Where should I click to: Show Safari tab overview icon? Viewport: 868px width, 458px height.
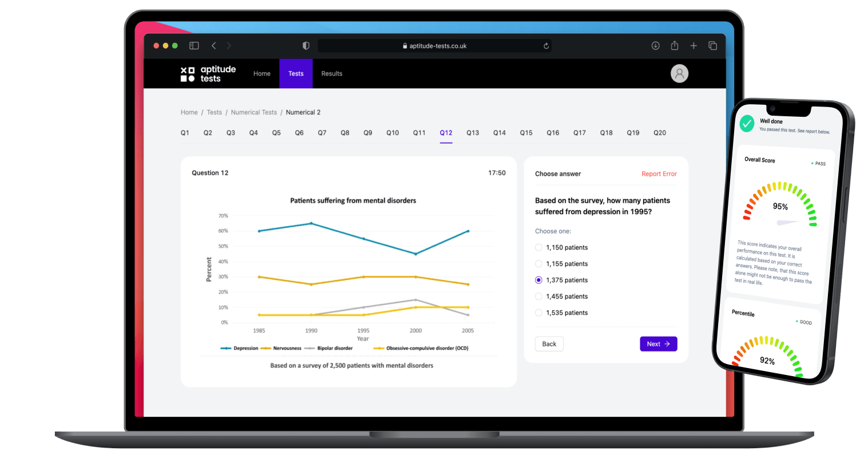[712, 46]
